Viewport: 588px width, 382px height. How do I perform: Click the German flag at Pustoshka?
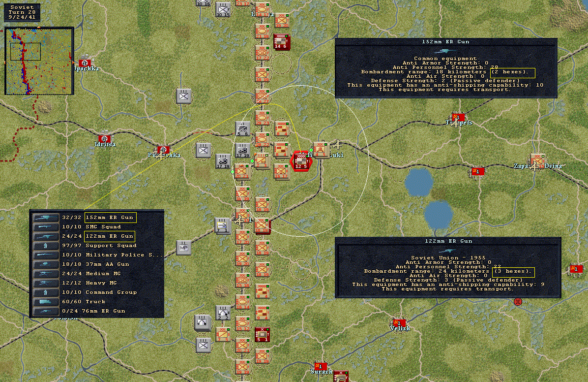(163, 150)
